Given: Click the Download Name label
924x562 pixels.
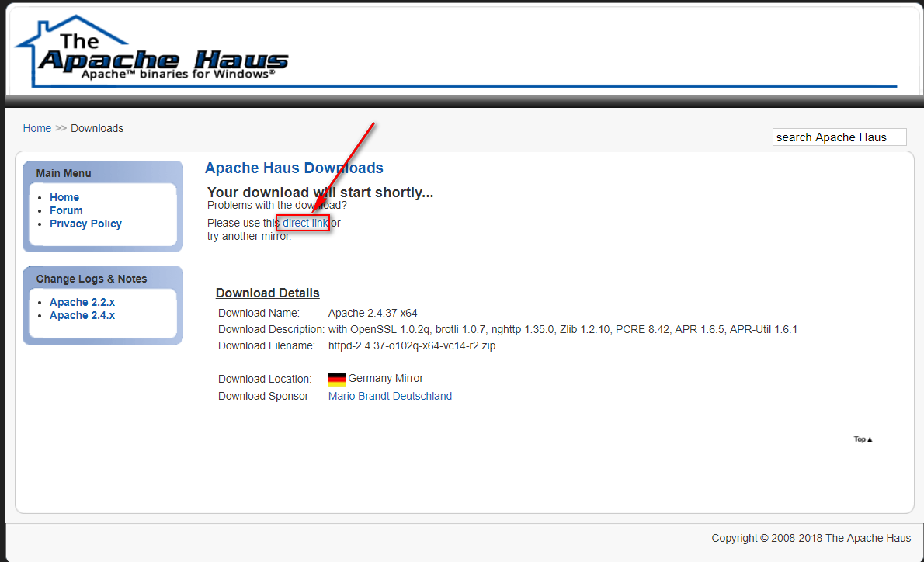Looking at the screenshot, I should (x=259, y=313).
